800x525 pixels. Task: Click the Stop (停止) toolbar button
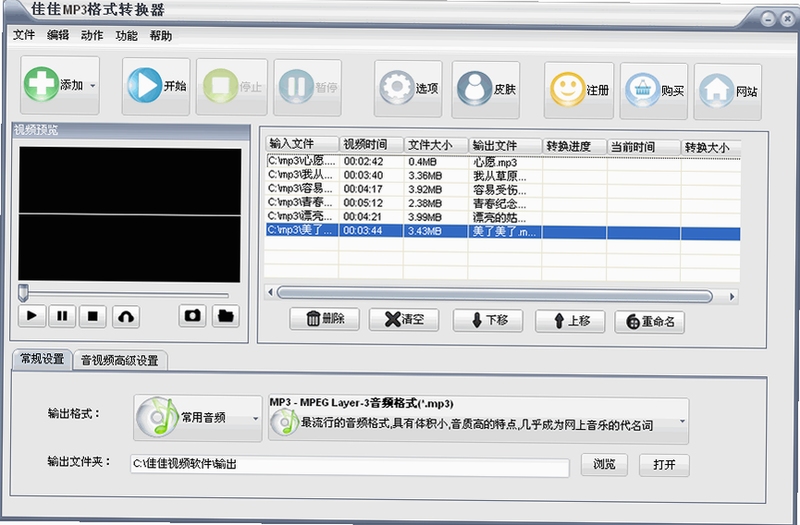click(232, 87)
